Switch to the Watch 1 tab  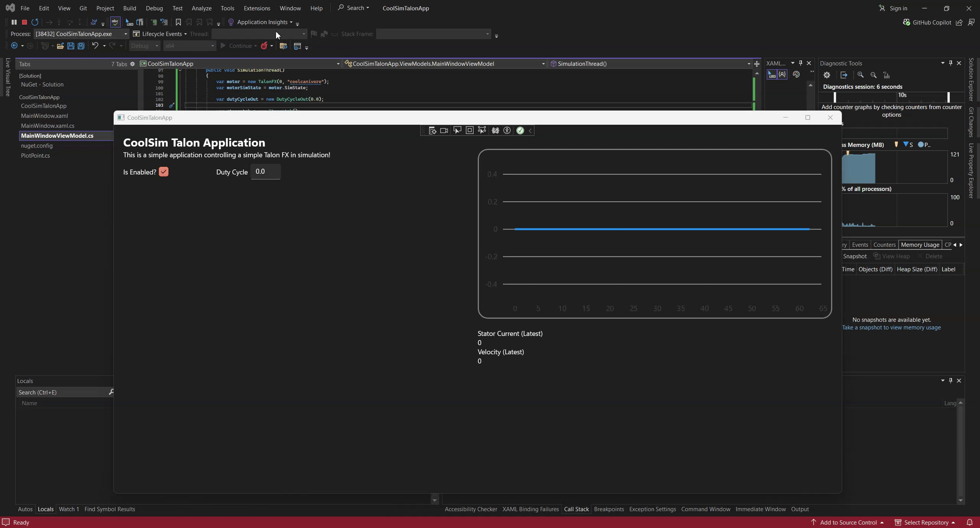tap(69, 509)
